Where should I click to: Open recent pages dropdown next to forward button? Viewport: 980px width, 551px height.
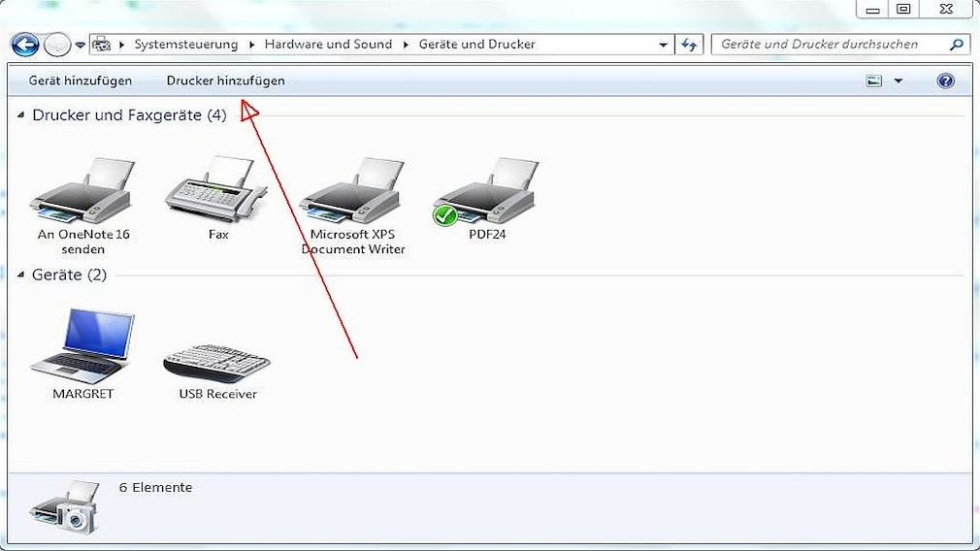click(x=80, y=45)
